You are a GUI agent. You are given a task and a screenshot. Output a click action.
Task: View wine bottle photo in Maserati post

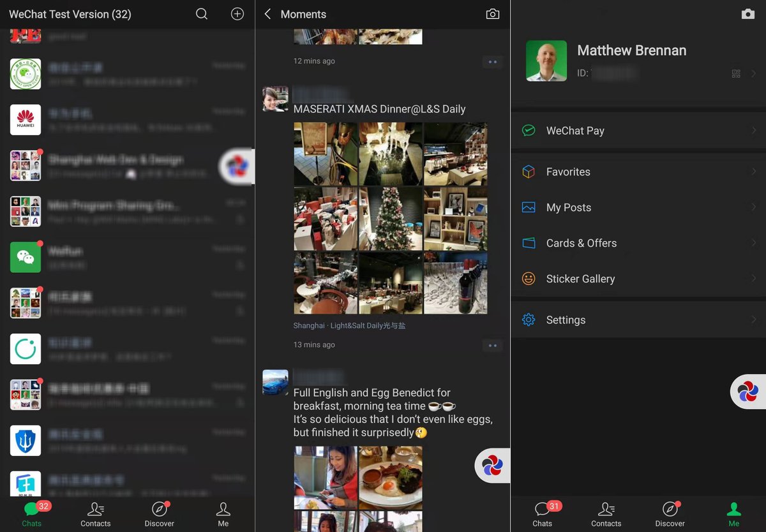[x=456, y=283]
